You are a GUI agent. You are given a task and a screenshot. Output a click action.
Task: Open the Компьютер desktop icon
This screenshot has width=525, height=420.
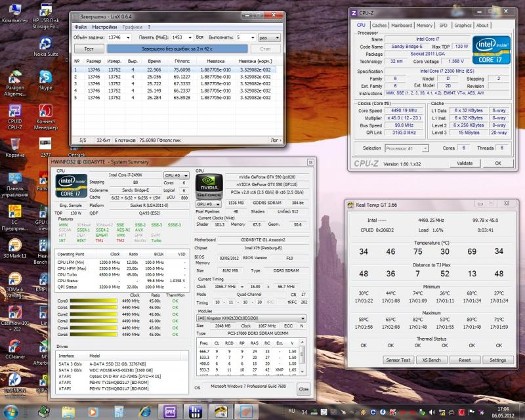click(x=14, y=12)
